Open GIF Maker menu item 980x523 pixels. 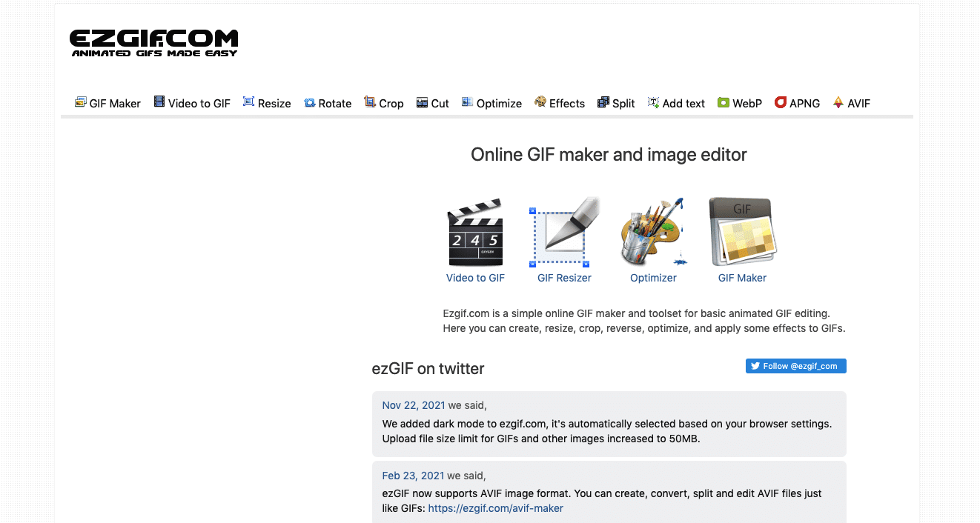tap(107, 103)
